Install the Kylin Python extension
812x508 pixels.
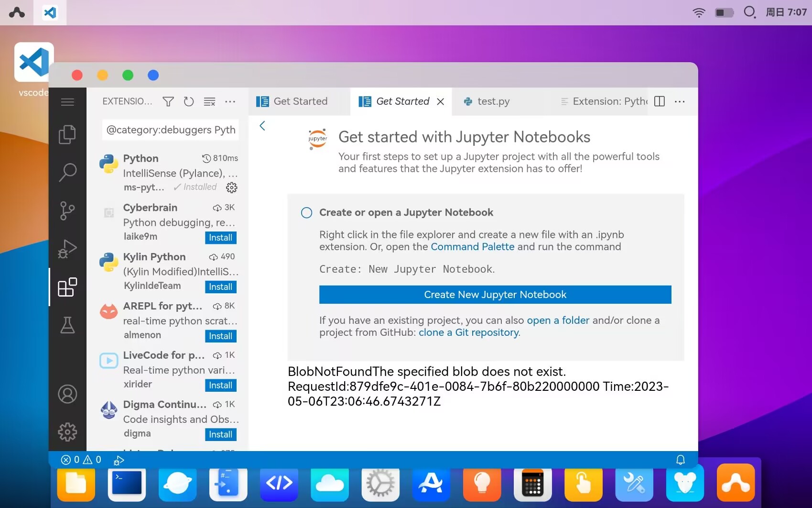click(x=220, y=287)
